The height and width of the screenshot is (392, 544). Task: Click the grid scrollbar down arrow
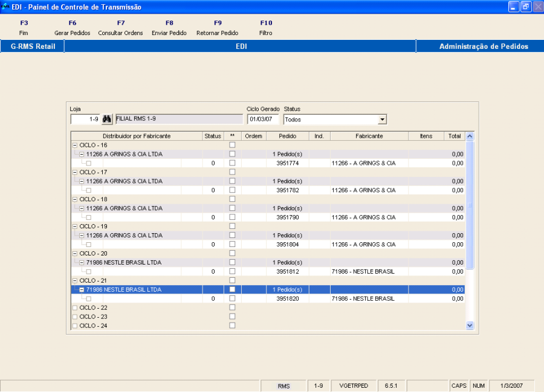[x=470, y=326]
